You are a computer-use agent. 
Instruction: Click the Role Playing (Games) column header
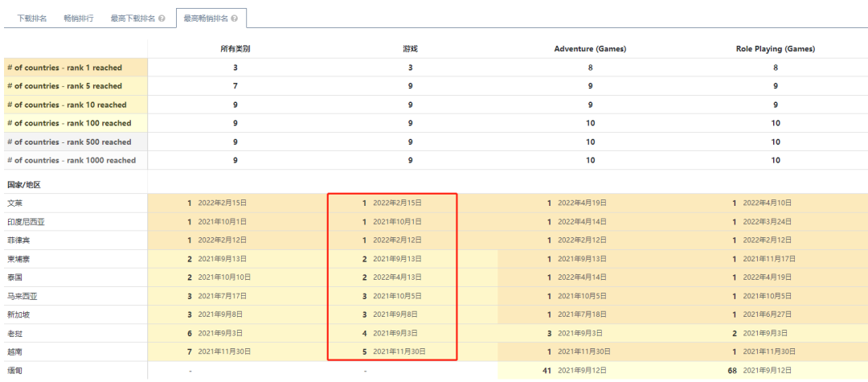tap(776, 49)
